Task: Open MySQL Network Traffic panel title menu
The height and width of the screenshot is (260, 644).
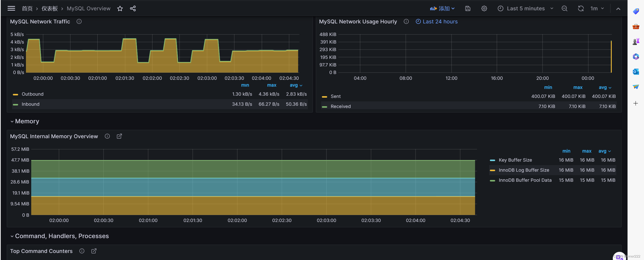Action: (x=40, y=22)
